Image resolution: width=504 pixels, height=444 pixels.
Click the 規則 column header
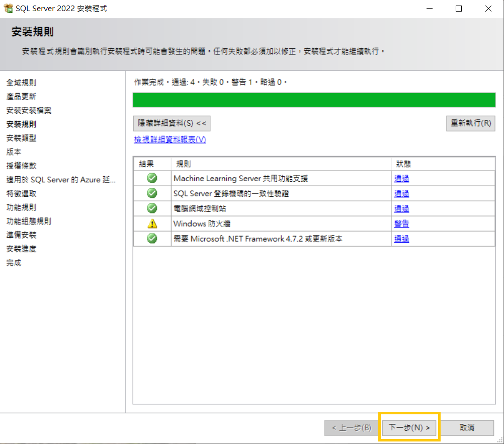tap(281, 164)
